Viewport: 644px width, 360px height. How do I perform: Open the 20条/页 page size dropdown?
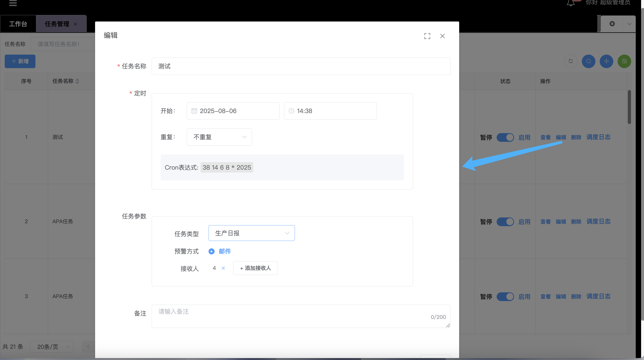click(52, 346)
